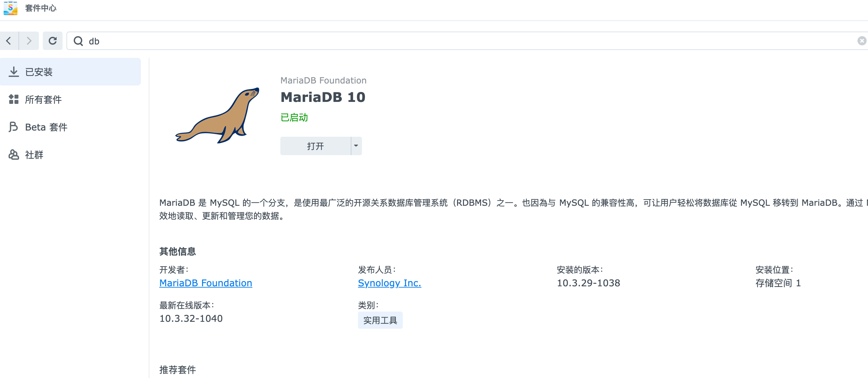Viewport: 868px width, 378px height.
Task: Click the download icon beside 已安装
Action: 13,72
